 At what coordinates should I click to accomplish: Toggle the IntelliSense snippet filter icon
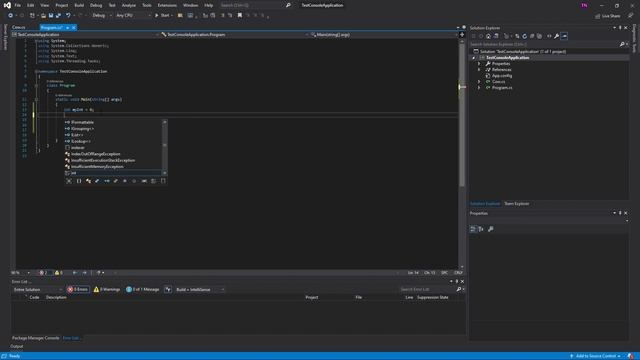pyautogui.click(x=163, y=181)
